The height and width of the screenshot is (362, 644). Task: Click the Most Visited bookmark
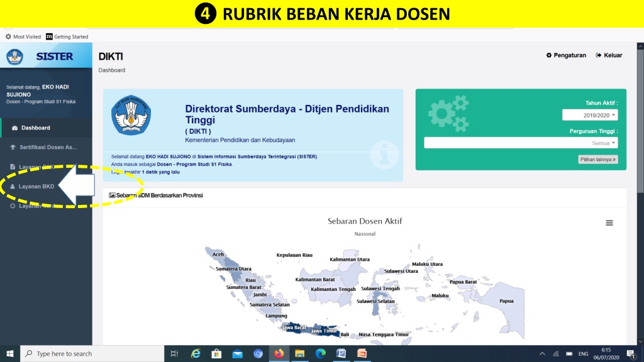coord(23,36)
